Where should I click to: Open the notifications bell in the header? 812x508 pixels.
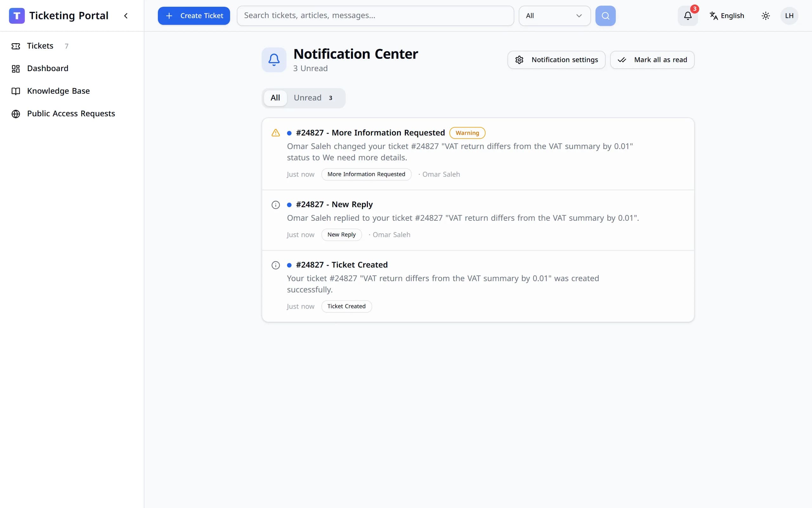pyautogui.click(x=688, y=16)
